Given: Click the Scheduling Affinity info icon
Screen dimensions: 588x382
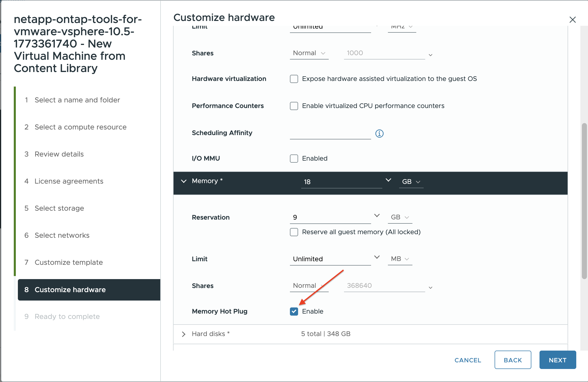Looking at the screenshot, I should [x=379, y=133].
